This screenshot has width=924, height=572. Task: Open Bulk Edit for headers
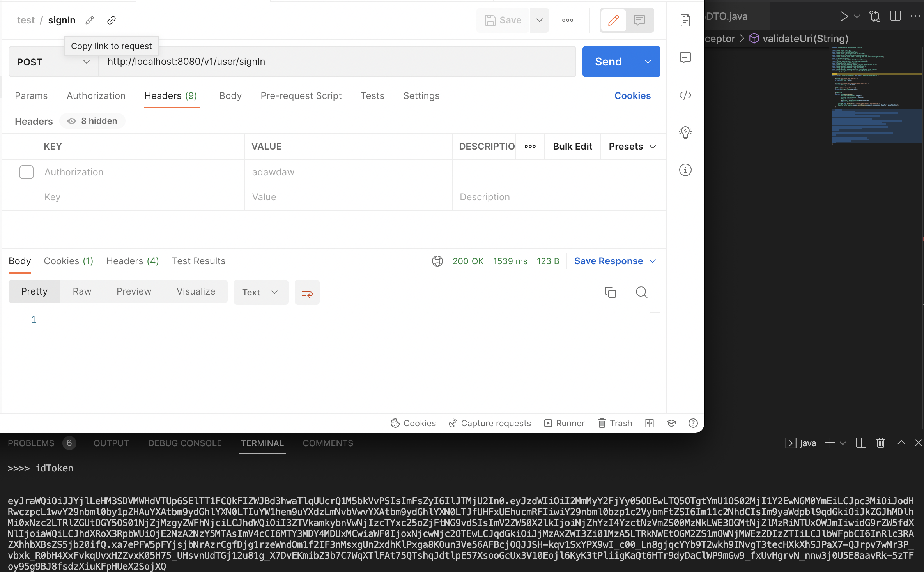[572, 147]
